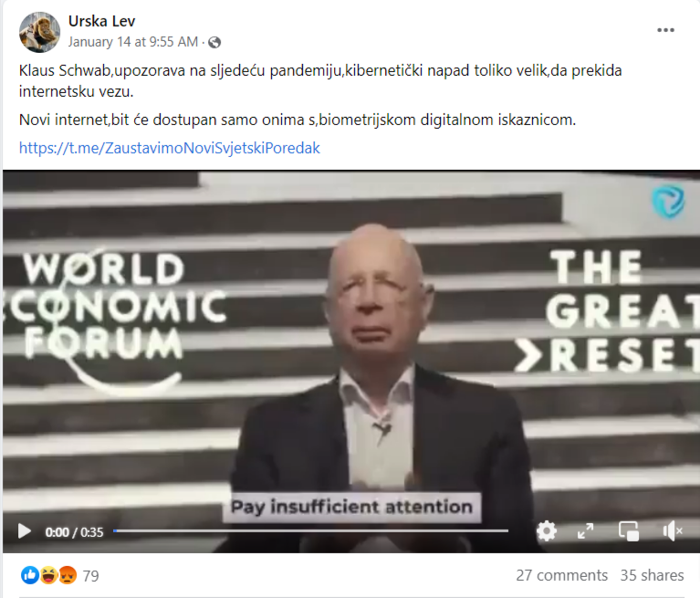Open the 27 comments
Viewport: 700px width, 598px height.
[x=561, y=575]
